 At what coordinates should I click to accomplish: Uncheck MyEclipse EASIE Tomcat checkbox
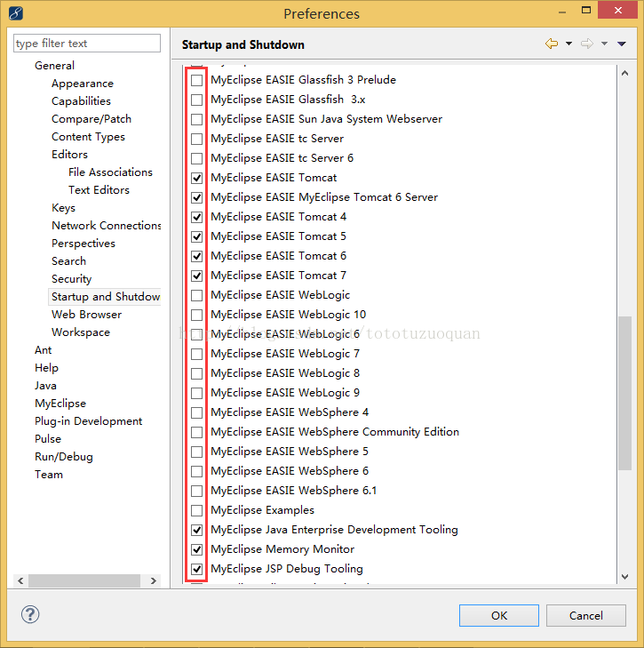tap(197, 178)
